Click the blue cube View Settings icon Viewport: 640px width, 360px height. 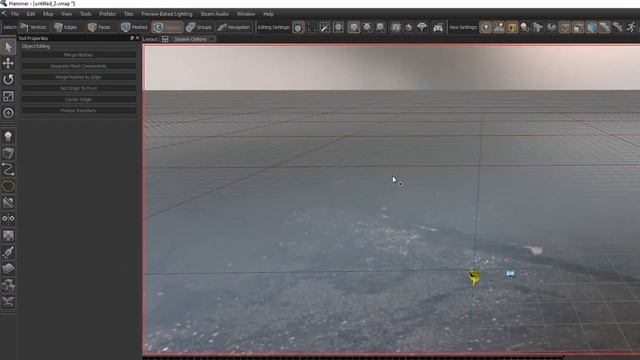[x=591, y=27]
